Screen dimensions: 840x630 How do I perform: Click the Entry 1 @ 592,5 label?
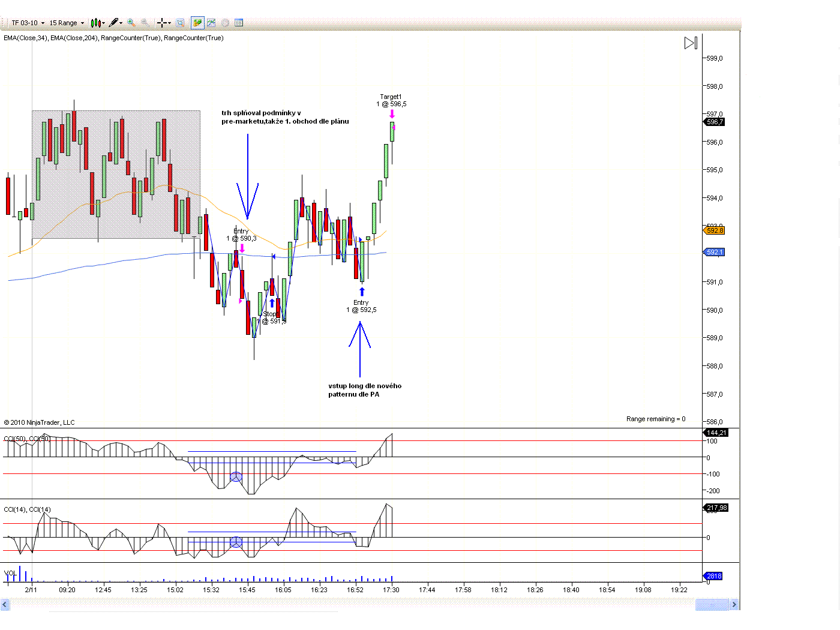click(361, 307)
